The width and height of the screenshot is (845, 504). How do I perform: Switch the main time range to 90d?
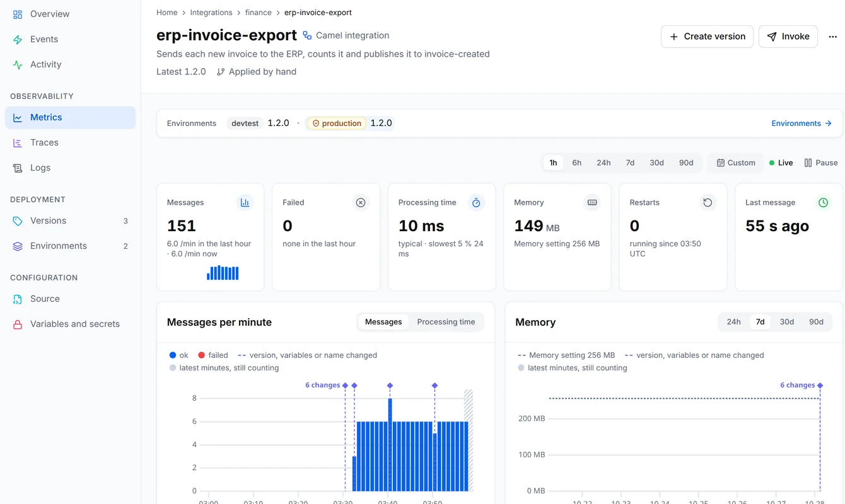click(686, 163)
